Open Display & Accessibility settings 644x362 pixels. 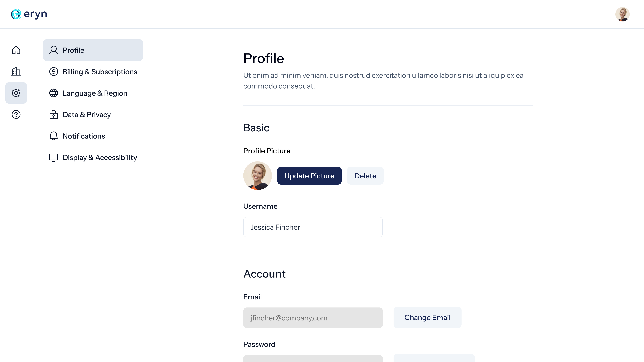[99, 158]
